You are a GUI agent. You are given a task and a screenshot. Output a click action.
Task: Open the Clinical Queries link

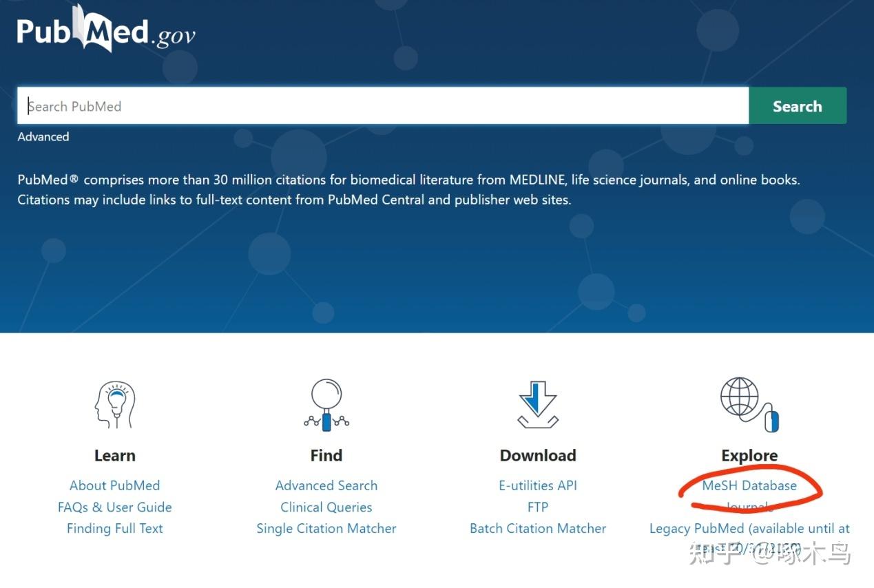point(326,507)
